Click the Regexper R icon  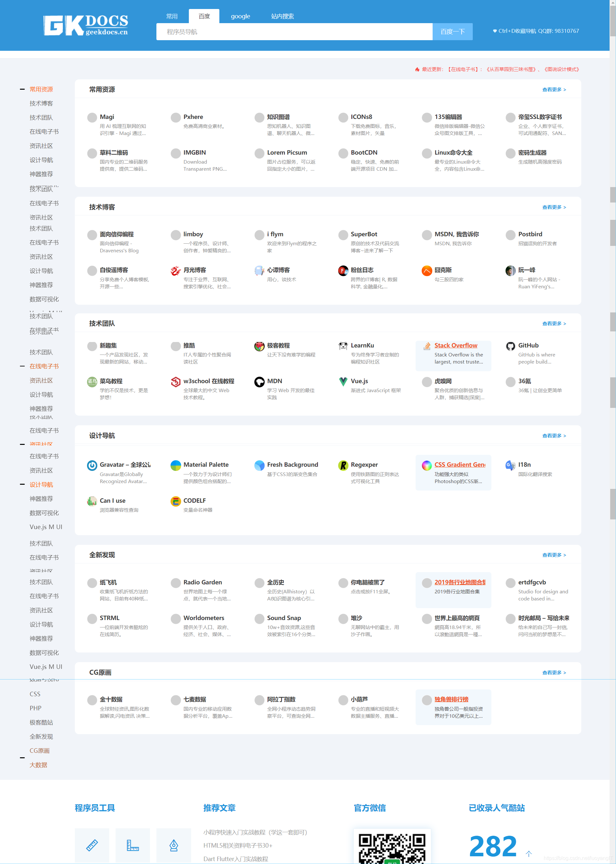point(343,465)
